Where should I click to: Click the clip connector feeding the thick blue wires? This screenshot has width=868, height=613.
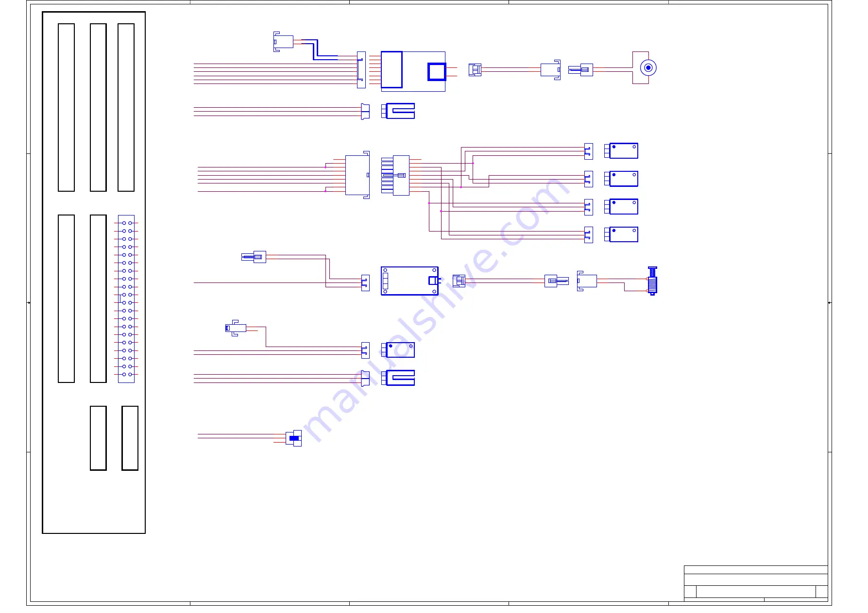click(283, 42)
